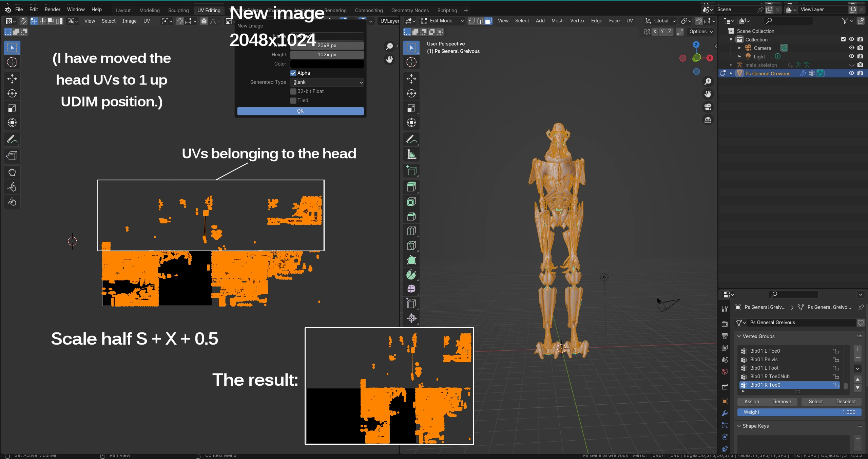The image size is (868, 459).
Task: Enable 32-bit Float option
Action: tap(293, 91)
